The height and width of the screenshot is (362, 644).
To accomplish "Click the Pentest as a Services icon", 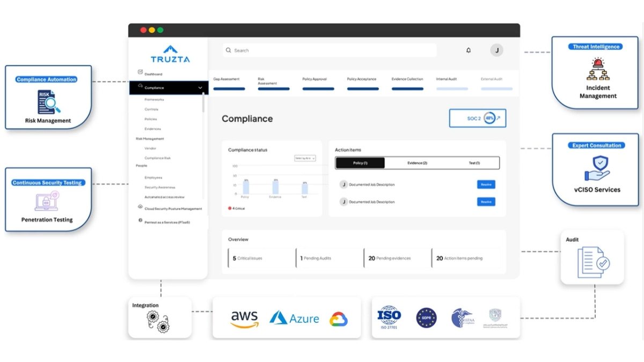I will (141, 220).
